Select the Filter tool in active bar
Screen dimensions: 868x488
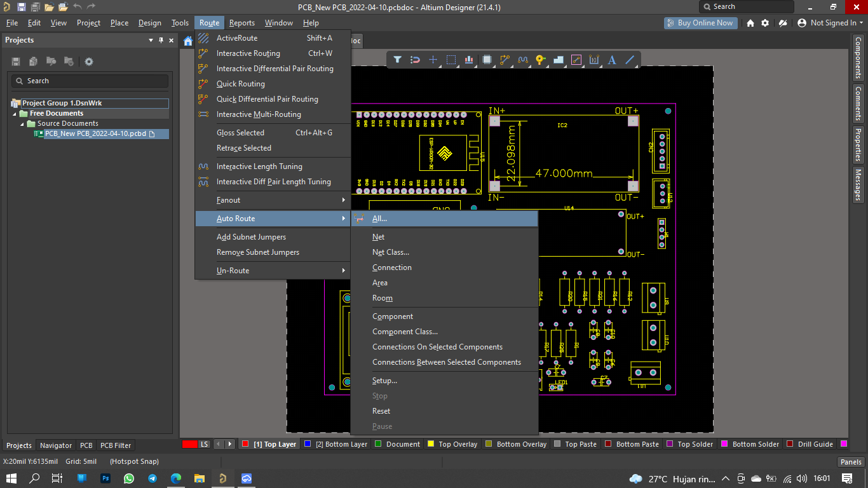(397, 60)
